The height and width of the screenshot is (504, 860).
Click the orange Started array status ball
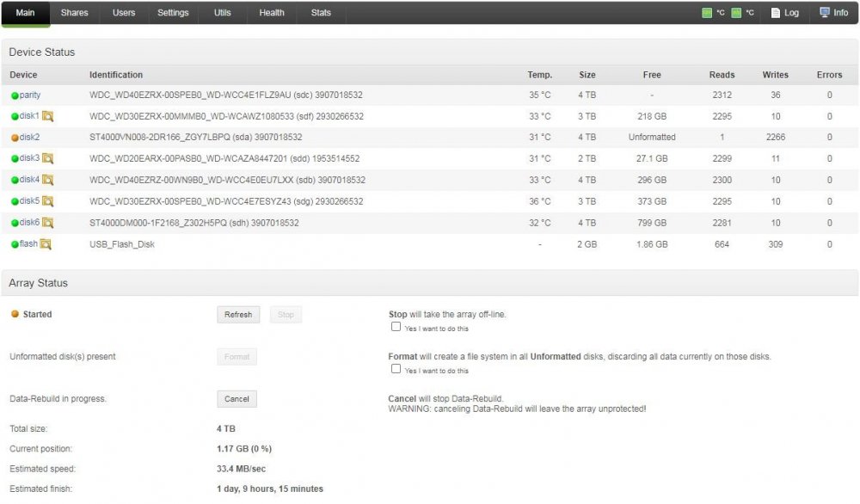[x=15, y=314]
